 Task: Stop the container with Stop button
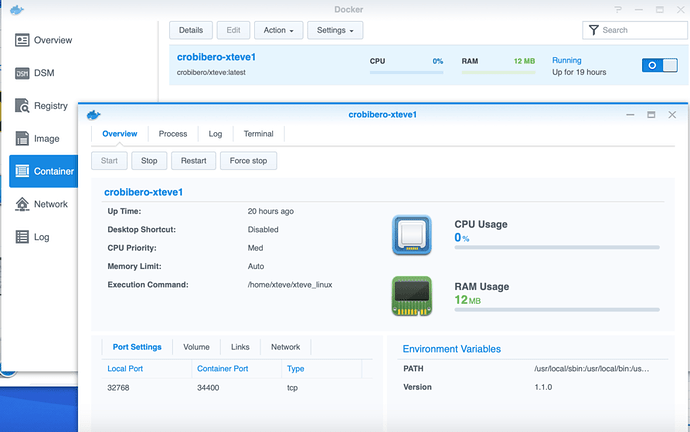coord(149,161)
